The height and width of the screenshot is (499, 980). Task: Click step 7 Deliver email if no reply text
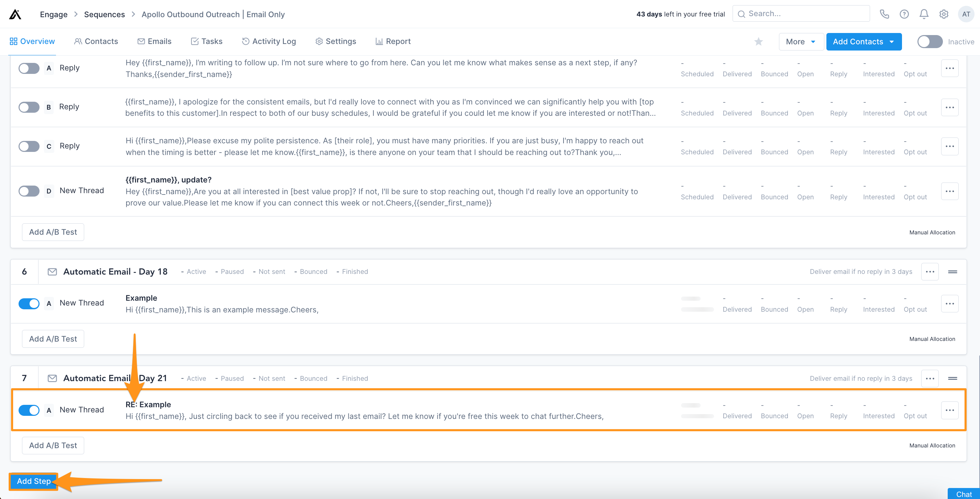[861, 378]
